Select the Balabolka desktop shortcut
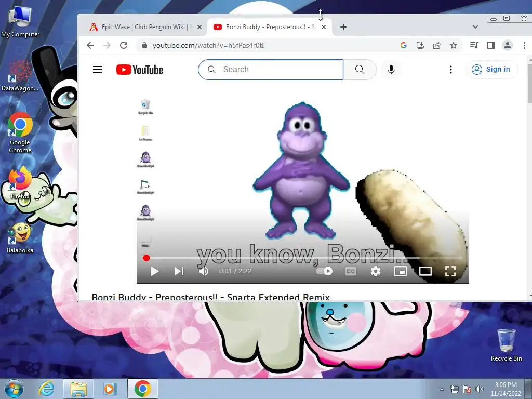Screen dimensions: 532x399 click(20, 238)
